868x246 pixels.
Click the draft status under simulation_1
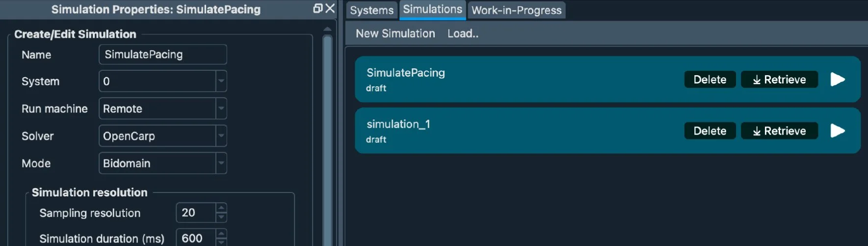(x=376, y=140)
